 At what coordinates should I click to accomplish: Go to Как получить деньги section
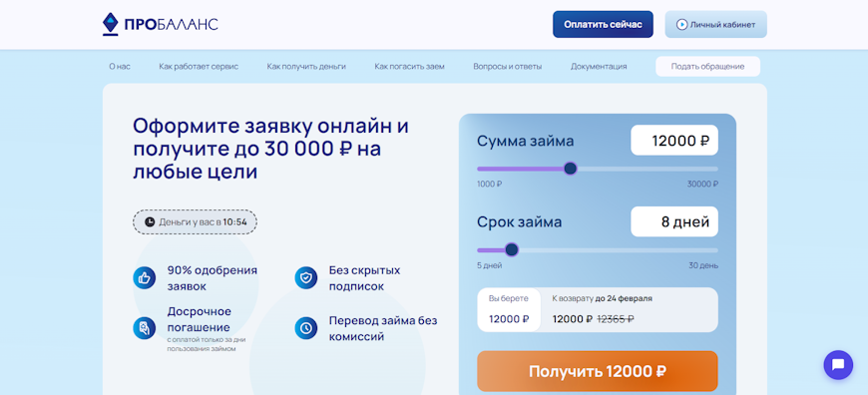pyautogui.click(x=306, y=67)
